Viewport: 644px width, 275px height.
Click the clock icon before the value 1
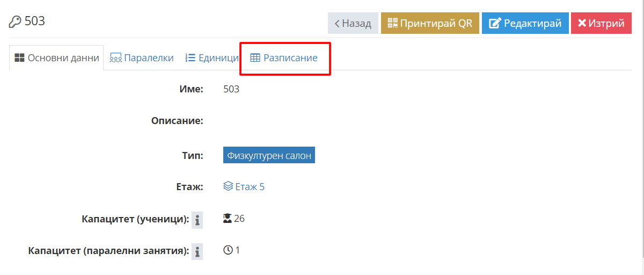(x=228, y=250)
